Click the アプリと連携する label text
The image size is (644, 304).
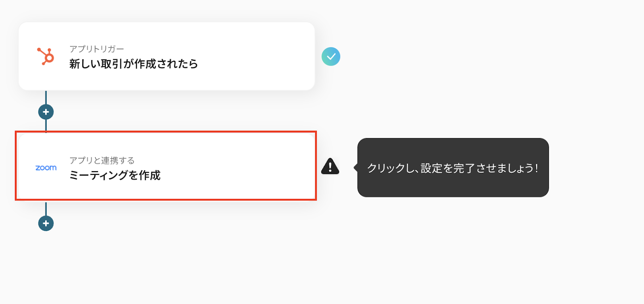[x=102, y=160]
